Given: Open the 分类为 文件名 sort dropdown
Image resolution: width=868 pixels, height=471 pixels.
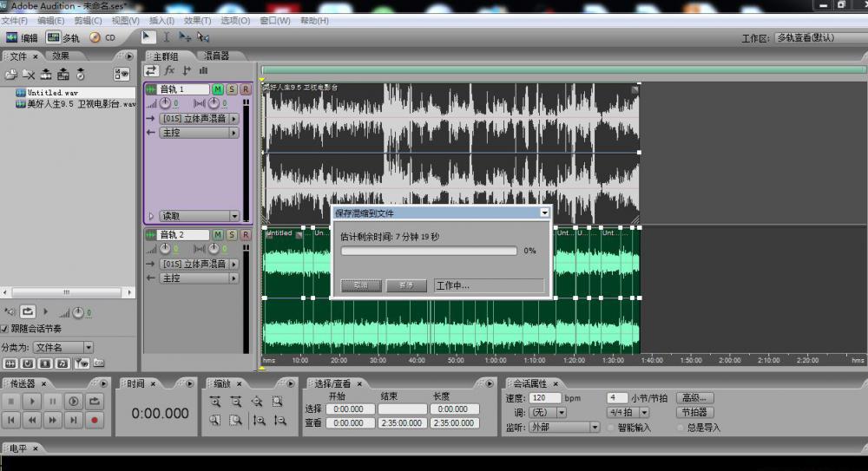Looking at the screenshot, I should (63, 348).
